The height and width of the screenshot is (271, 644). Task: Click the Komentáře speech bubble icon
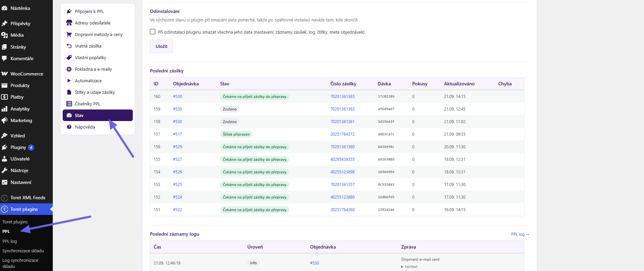(x=4, y=58)
